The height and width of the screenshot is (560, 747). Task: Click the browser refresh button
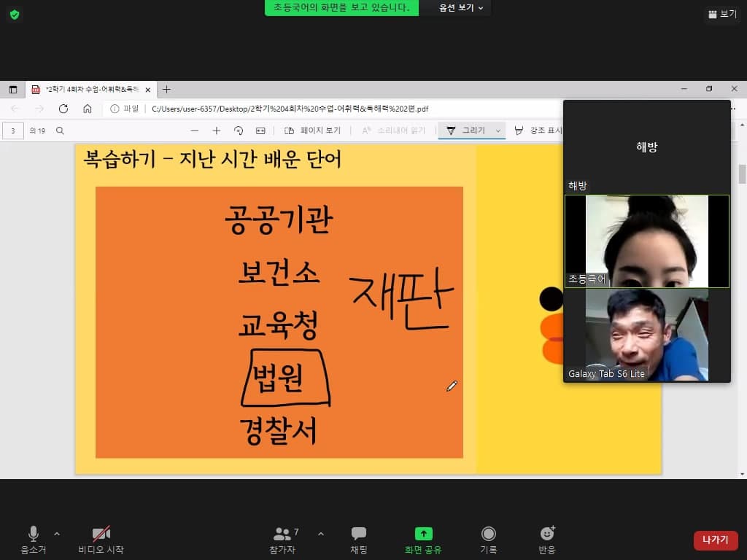(x=63, y=109)
